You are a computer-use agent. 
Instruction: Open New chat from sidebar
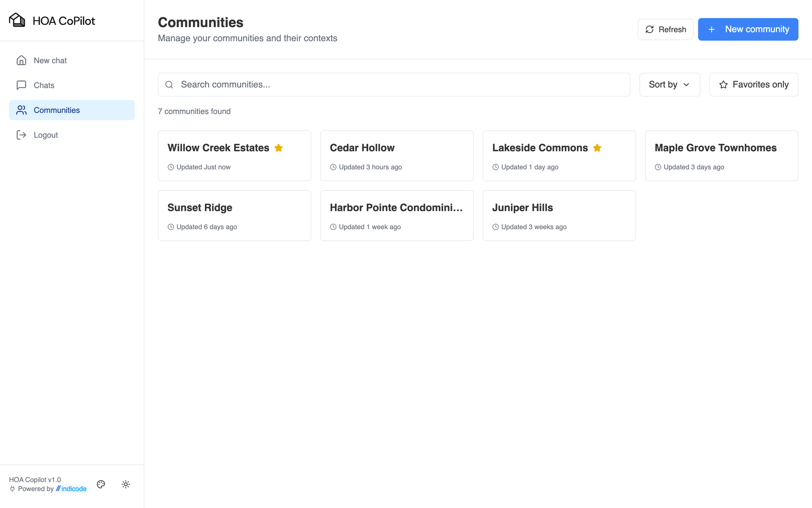72,60
